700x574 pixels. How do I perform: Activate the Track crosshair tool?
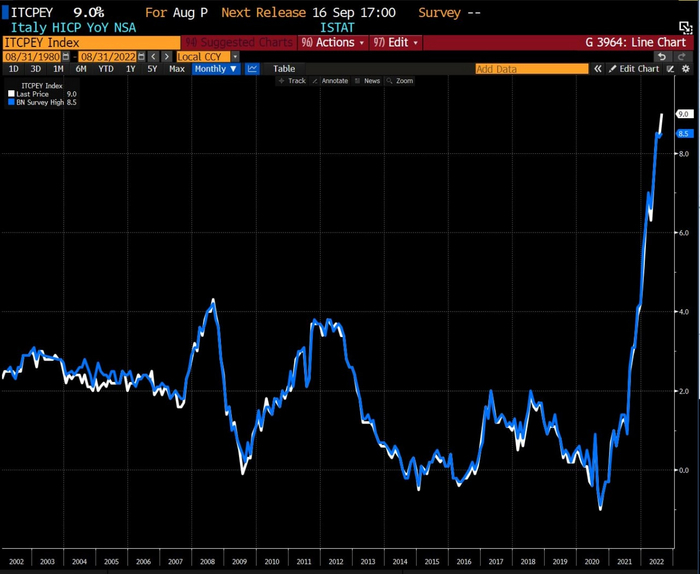[x=292, y=81]
